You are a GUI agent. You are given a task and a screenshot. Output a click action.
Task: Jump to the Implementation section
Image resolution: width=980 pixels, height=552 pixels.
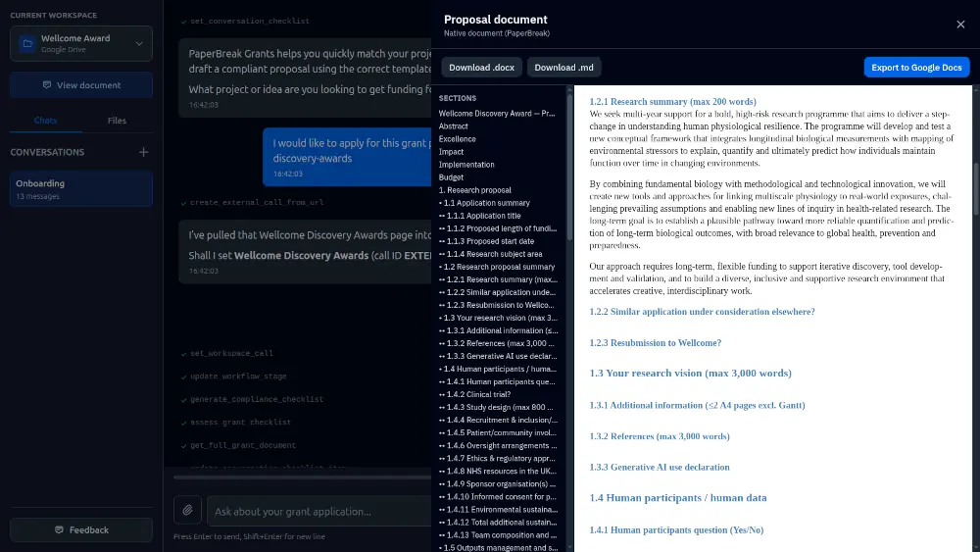[x=466, y=165]
